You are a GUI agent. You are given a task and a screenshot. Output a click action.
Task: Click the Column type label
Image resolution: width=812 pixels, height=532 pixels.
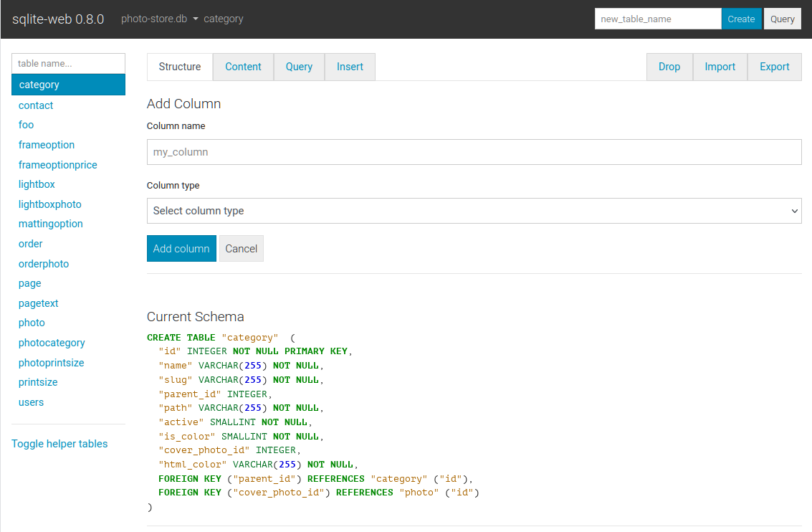[173, 186]
